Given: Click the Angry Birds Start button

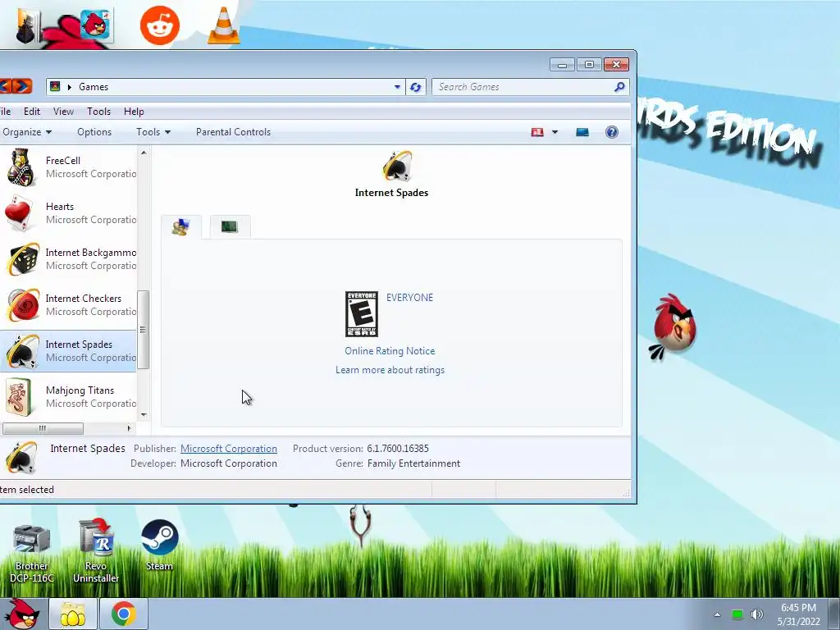Looking at the screenshot, I should point(21,614).
